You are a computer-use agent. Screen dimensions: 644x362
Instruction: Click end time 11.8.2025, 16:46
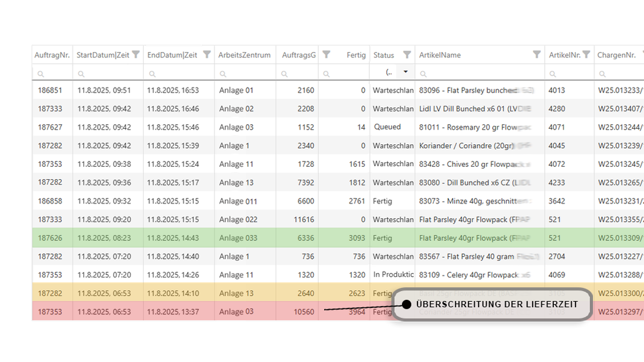173,109
